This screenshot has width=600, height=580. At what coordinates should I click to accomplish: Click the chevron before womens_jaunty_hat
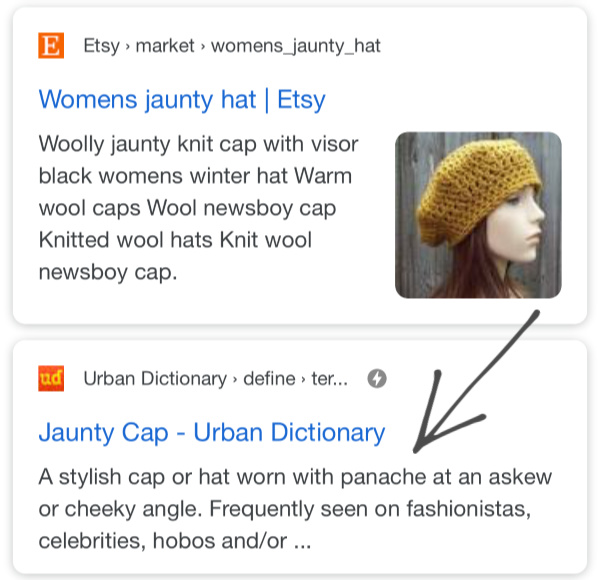[x=203, y=47]
